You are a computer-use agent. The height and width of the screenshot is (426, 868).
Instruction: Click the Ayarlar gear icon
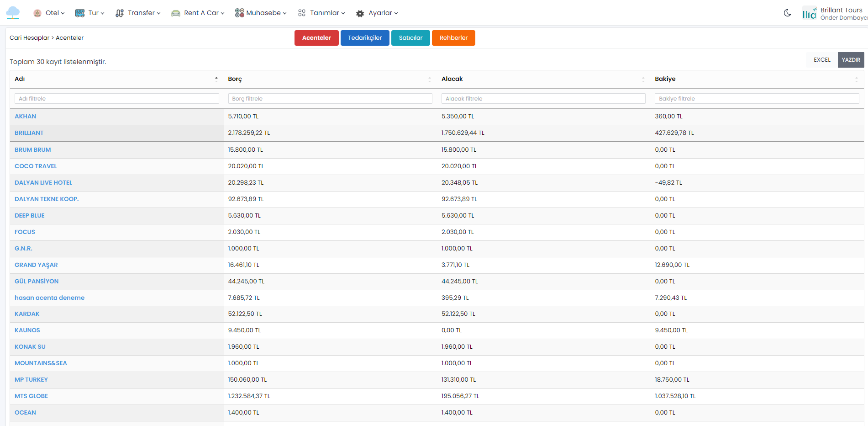click(x=360, y=13)
